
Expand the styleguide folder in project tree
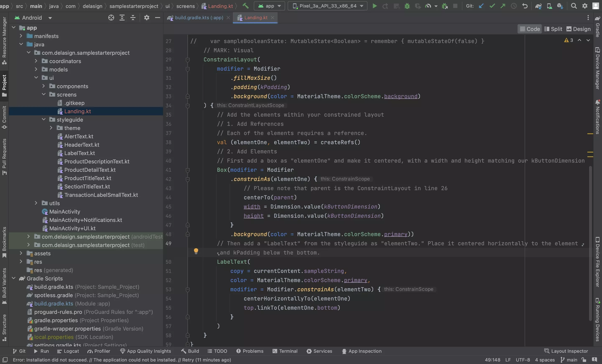click(x=43, y=120)
